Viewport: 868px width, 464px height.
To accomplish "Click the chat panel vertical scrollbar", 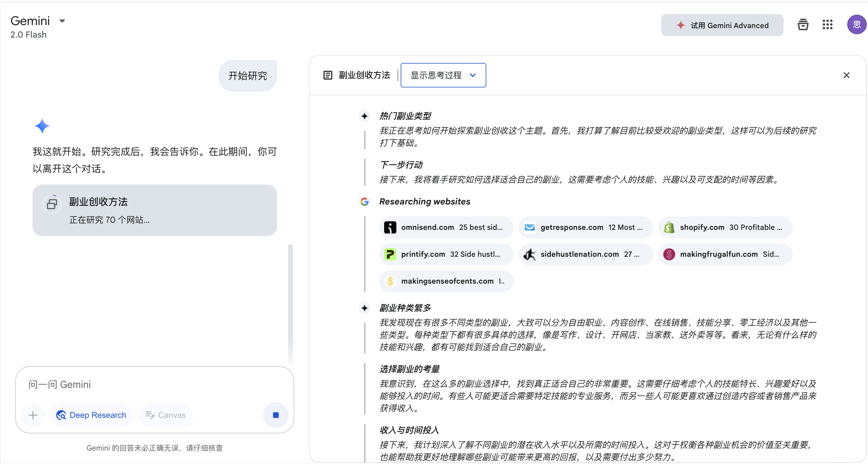I will click(x=290, y=303).
